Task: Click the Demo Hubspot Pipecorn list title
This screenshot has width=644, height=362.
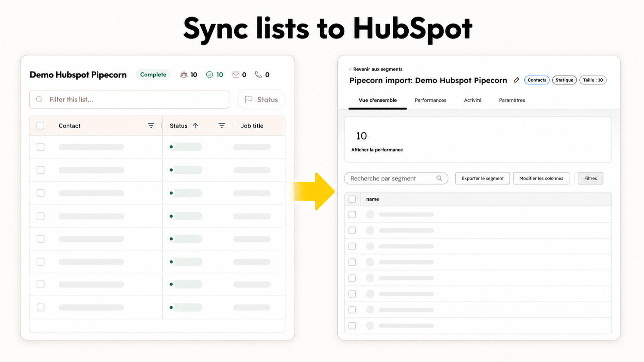Action: click(x=78, y=75)
